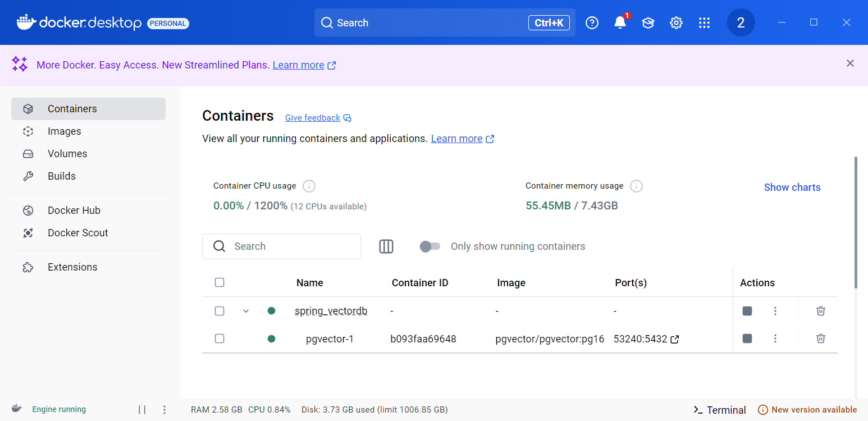Click the CPU usage info icon

tap(309, 186)
